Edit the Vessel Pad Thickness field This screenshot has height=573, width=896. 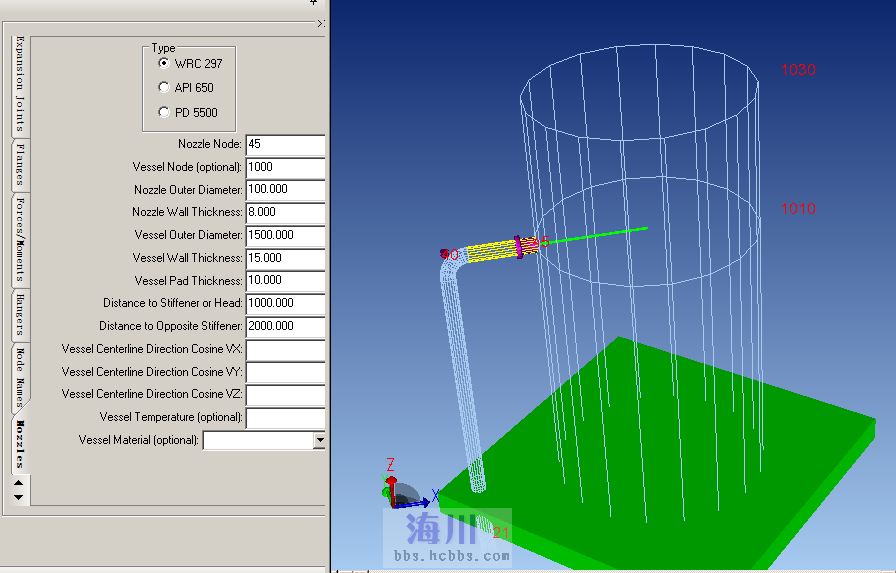pos(285,281)
